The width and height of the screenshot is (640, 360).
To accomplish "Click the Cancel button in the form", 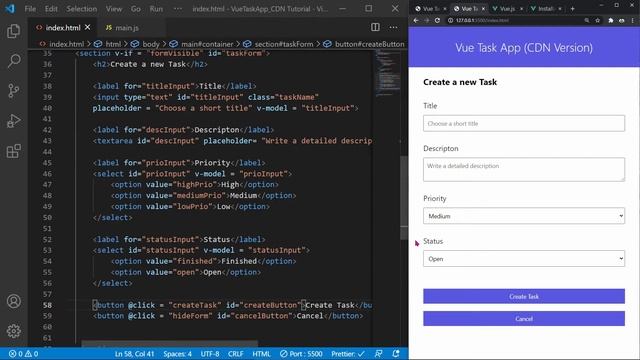I will [524, 318].
